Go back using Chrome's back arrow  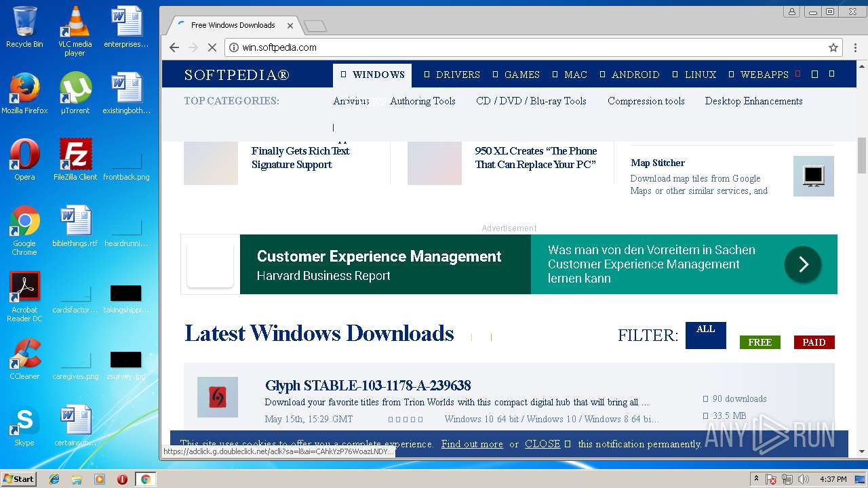click(x=174, y=47)
